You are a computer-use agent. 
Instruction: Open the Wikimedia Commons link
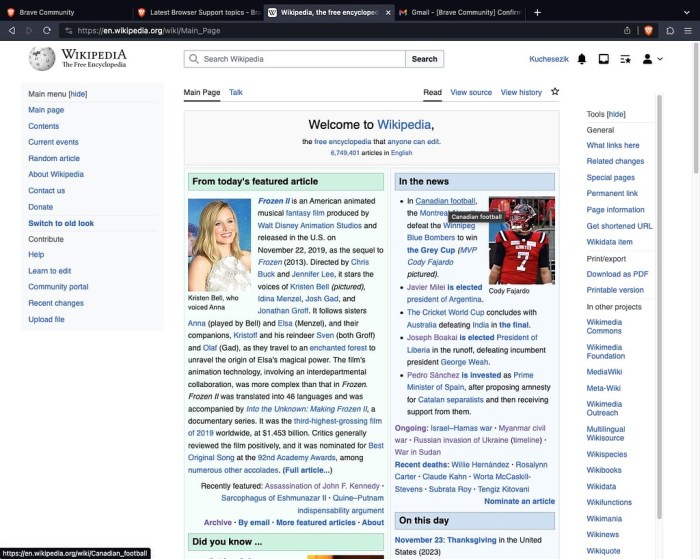tap(604, 326)
